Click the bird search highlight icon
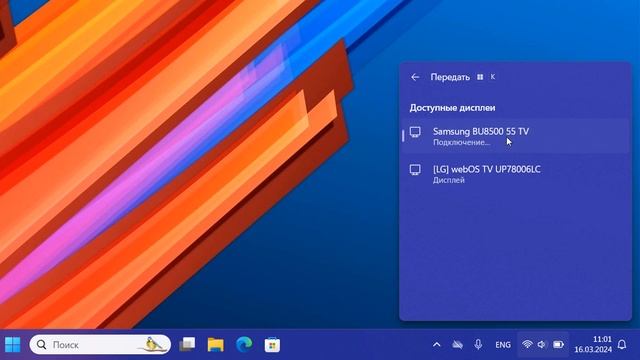 [x=153, y=344]
